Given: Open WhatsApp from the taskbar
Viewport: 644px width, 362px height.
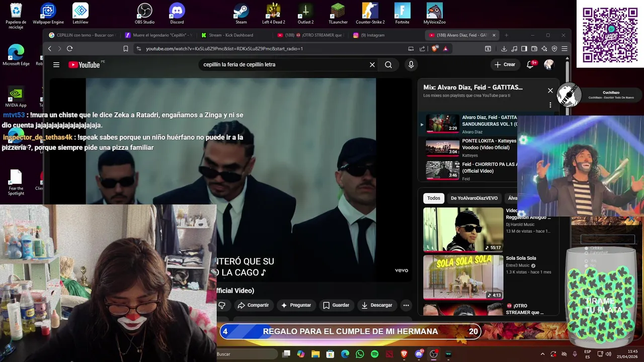Looking at the screenshot, I should point(360,354).
